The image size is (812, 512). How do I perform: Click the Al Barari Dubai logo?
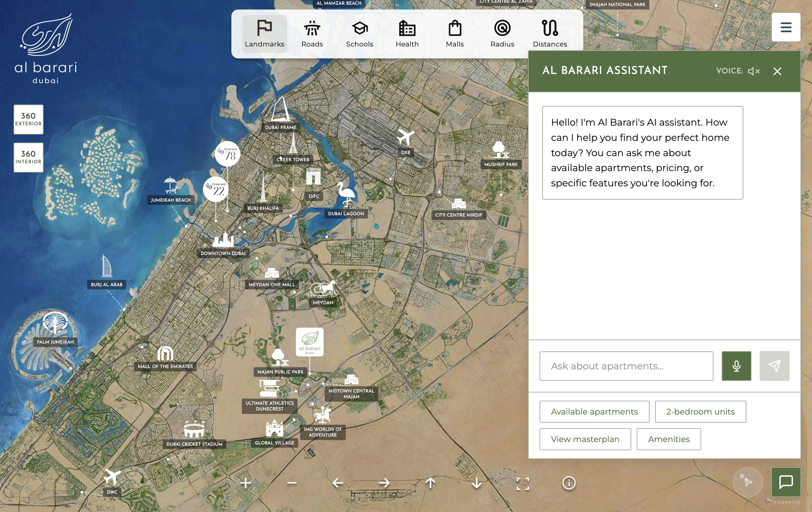(x=46, y=48)
